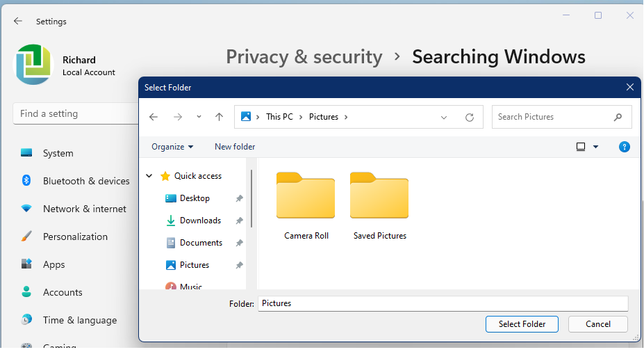Select This PC in the address breadcrumb
644x352 pixels.
tap(279, 117)
